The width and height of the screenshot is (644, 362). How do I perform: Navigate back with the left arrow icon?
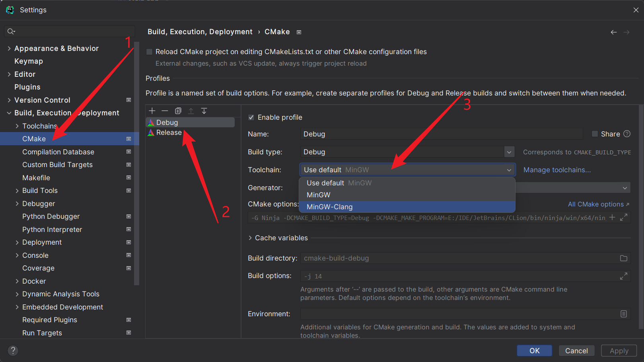[x=613, y=32]
